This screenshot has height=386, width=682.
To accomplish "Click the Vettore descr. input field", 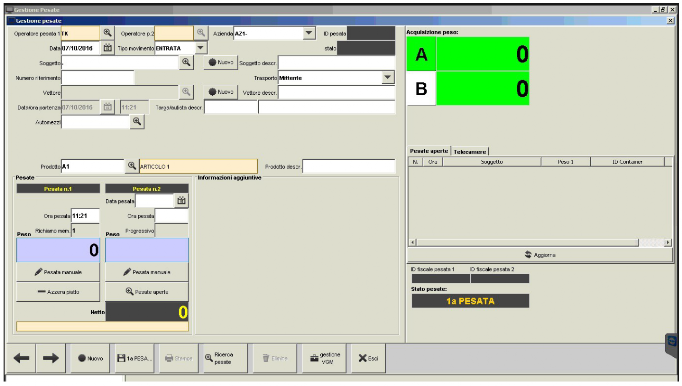I will [x=337, y=92].
